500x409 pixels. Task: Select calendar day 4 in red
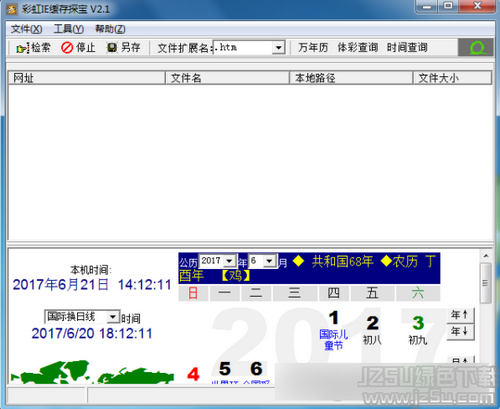pos(193,374)
